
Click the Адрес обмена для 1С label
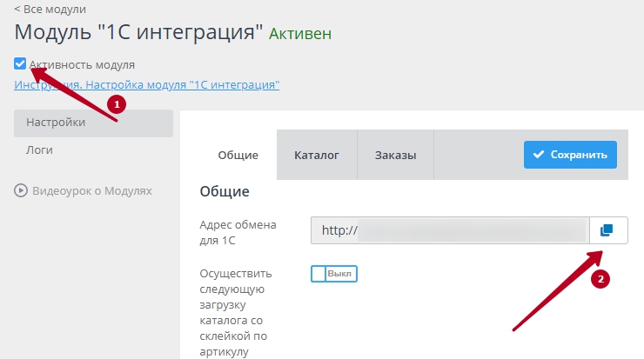pyautogui.click(x=238, y=231)
